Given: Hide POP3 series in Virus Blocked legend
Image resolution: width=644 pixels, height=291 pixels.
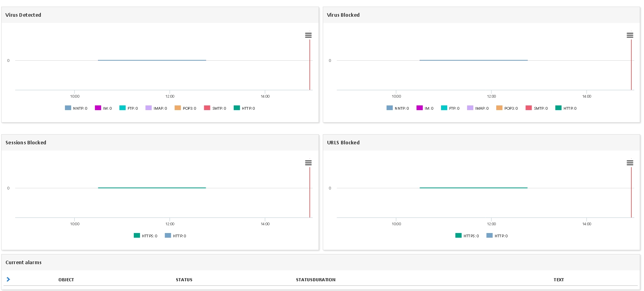Looking at the screenshot, I should pos(507,108).
